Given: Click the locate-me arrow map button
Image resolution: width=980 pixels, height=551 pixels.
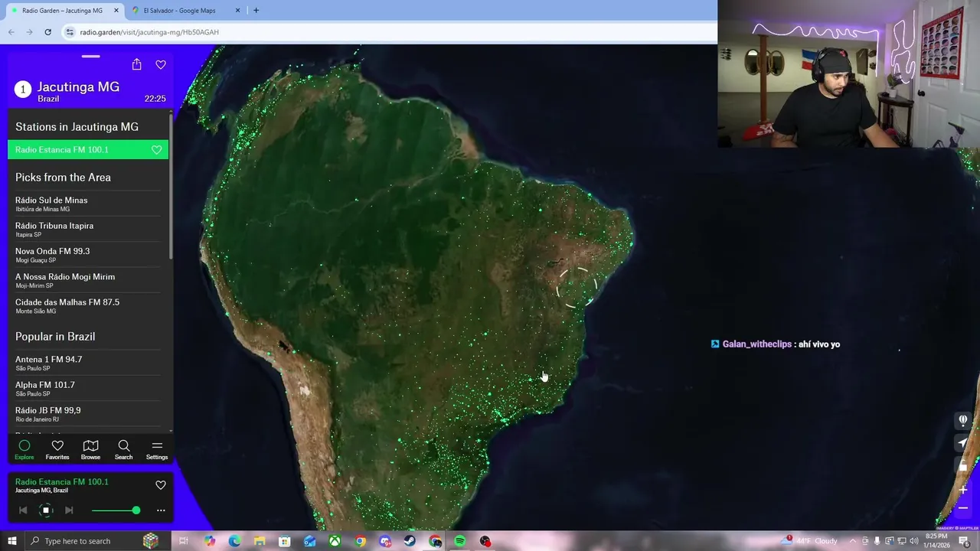Looking at the screenshot, I should coord(963,443).
